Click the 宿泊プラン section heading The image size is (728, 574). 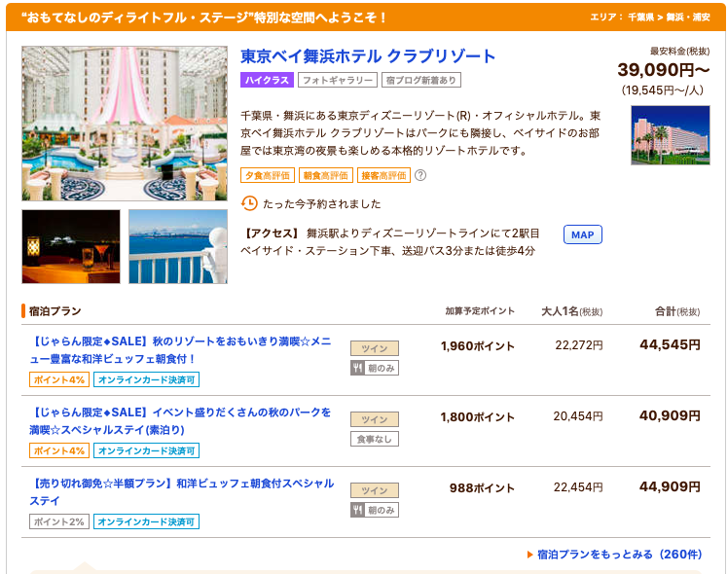[x=55, y=311]
